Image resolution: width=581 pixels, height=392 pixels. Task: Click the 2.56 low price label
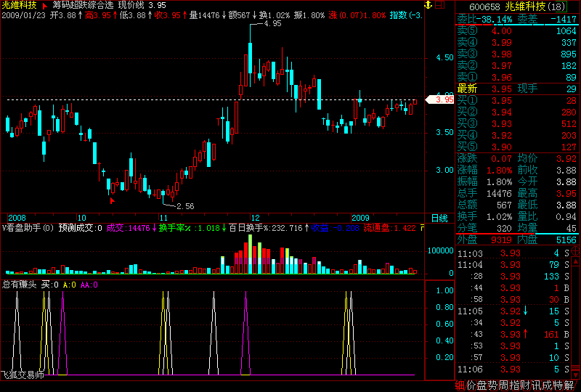[185, 206]
